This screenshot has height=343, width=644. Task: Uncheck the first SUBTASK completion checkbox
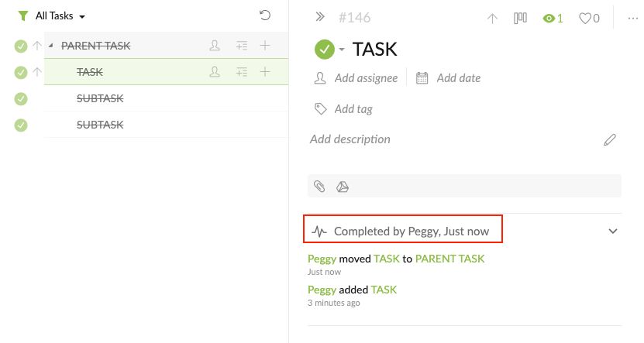21,99
